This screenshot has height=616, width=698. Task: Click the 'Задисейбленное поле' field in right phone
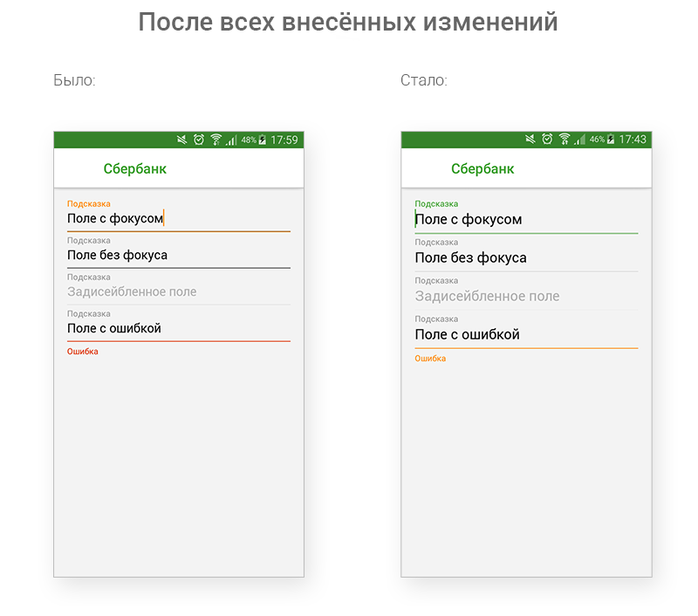pos(526,296)
